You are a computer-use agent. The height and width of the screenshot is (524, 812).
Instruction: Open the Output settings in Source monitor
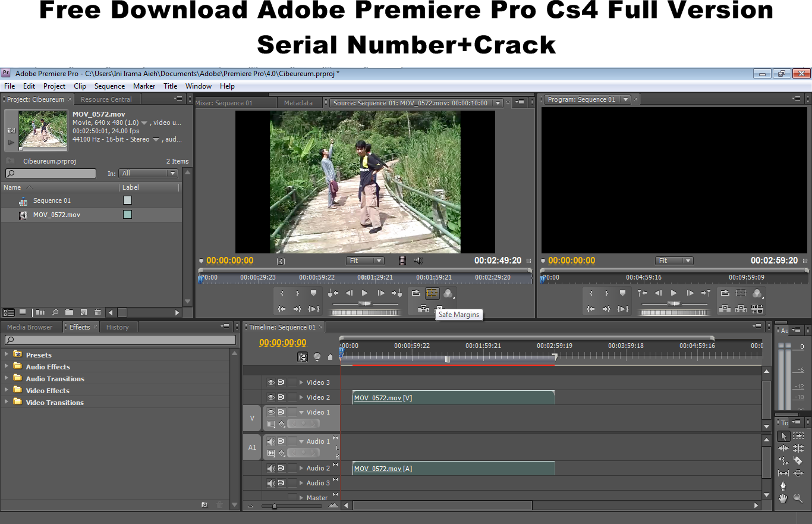pyautogui.click(x=448, y=293)
